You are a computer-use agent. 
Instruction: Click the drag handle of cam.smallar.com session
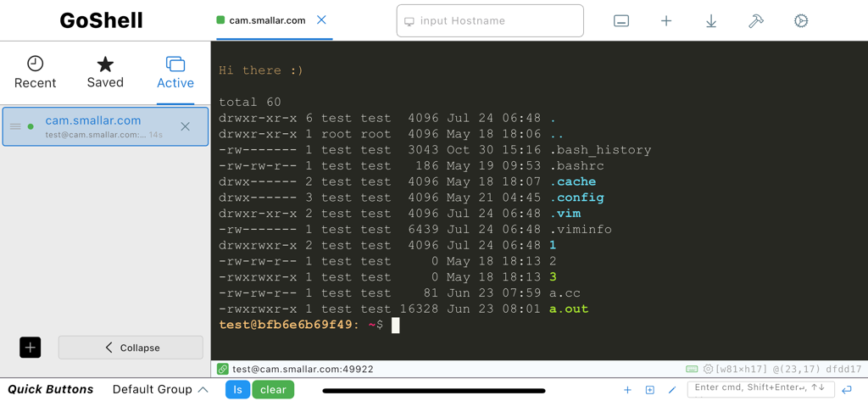(15, 126)
